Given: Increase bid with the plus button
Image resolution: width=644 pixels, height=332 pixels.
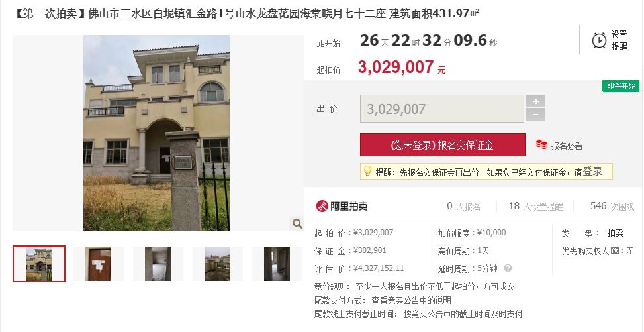Looking at the screenshot, I should (x=535, y=101).
